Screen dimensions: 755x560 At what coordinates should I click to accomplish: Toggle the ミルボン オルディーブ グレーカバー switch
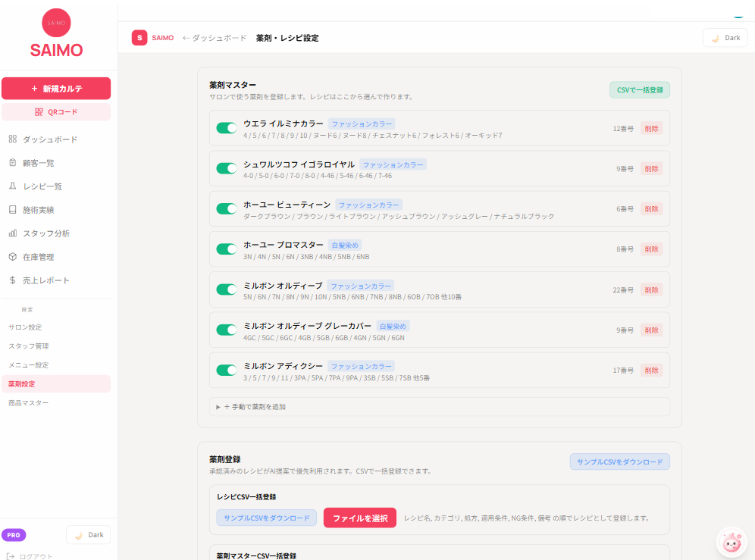click(x=227, y=330)
